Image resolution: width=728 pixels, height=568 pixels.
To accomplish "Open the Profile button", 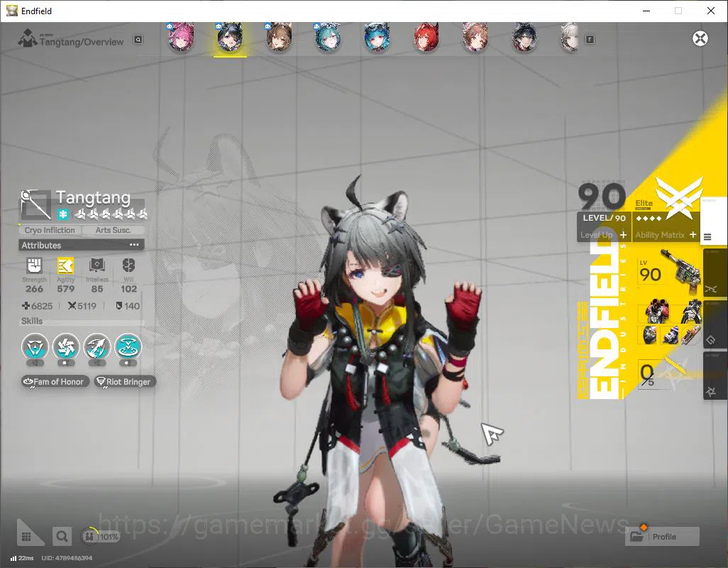I will coord(663,537).
